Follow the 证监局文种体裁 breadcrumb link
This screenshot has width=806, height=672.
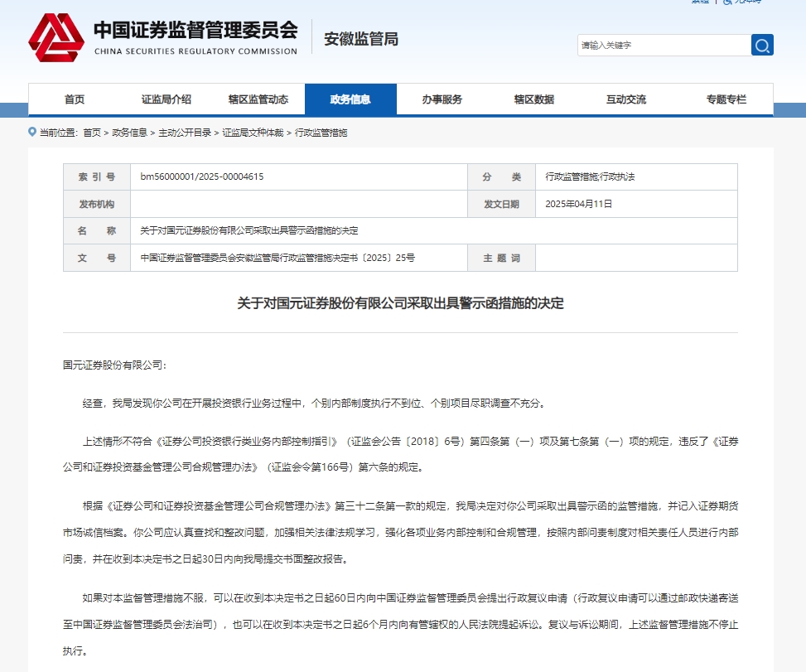[253, 133]
